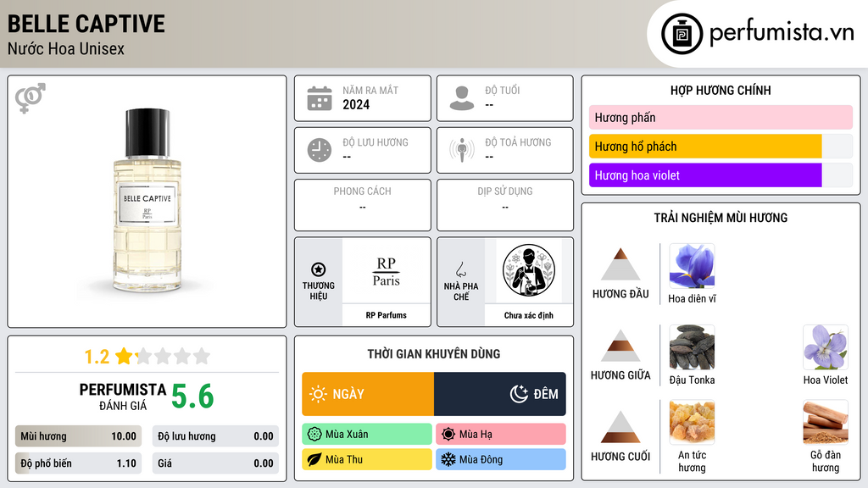The image size is (868, 488).
Task: Click the perfumista.vn bottle logo icon
Action: [682, 34]
